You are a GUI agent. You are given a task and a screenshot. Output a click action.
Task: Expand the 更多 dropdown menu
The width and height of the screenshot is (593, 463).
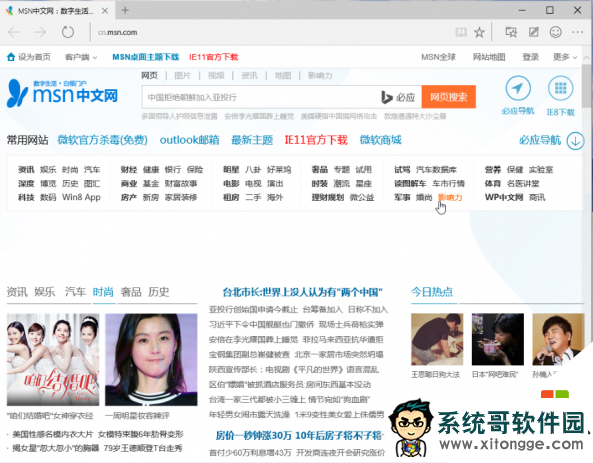pyautogui.click(x=565, y=57)
